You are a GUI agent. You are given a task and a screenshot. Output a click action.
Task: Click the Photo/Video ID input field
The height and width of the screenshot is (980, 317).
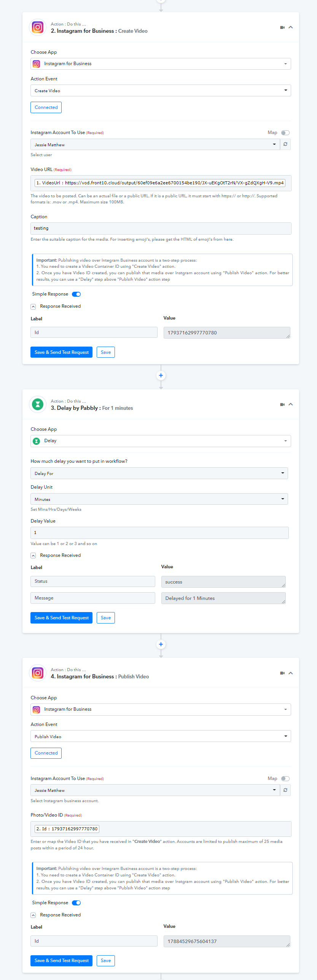161,829
